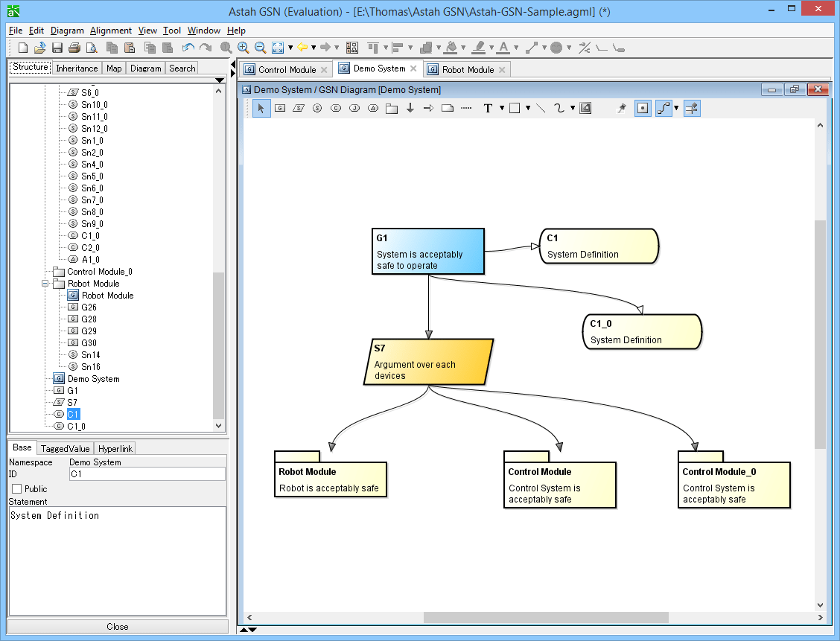Select the Module folder tool
This screenshot has width=840, height=641.
point(392,108)
